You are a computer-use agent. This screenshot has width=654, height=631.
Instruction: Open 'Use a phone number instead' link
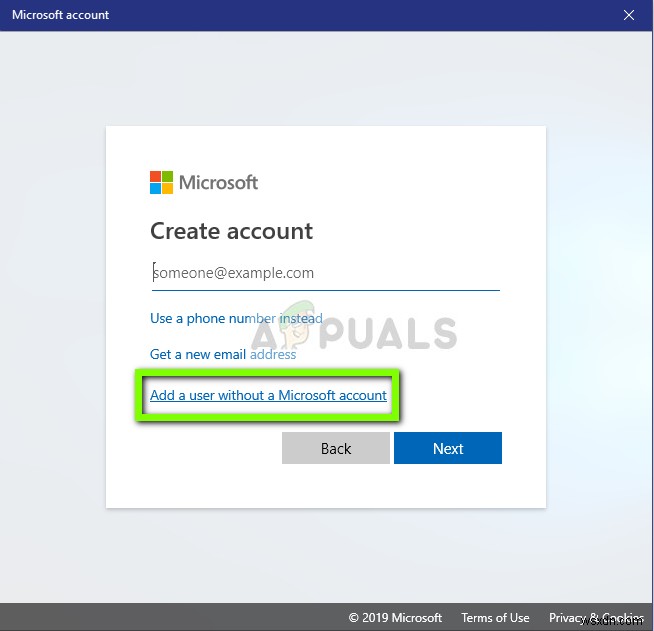pyautogui.click(x=236, y=319)
